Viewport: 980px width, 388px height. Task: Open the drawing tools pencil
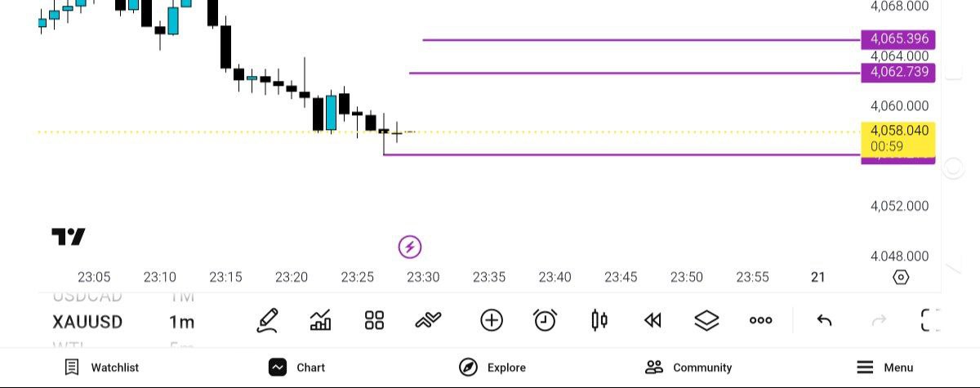pos(267,320)
